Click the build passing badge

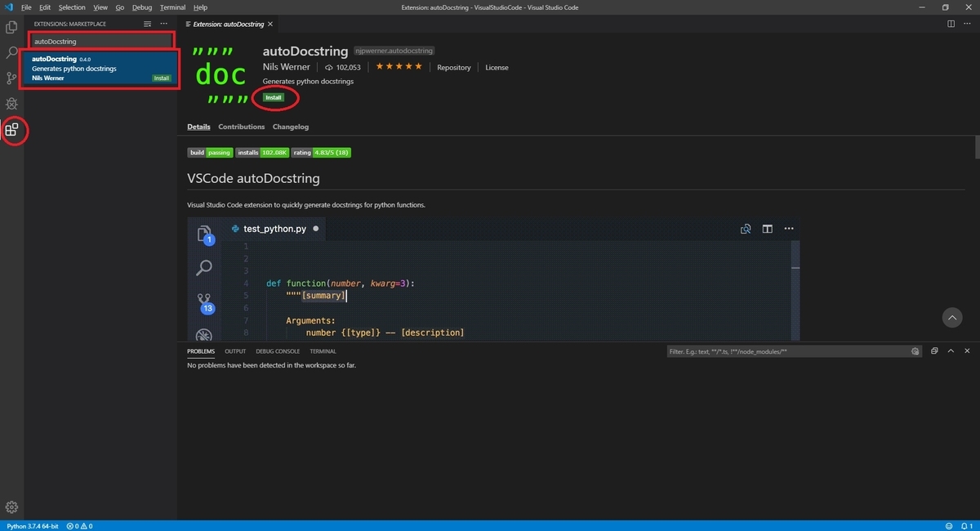coord(210,153)
